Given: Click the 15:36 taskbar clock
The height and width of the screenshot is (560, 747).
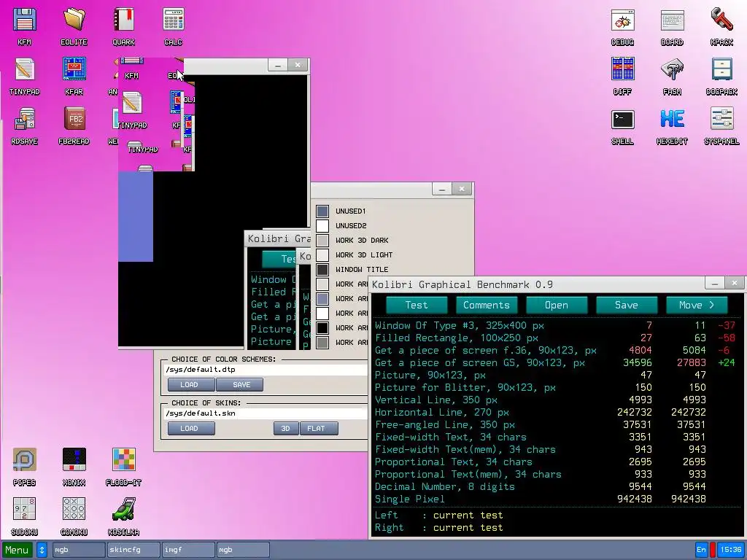Looking at the screenshot, I should [731, 550].
